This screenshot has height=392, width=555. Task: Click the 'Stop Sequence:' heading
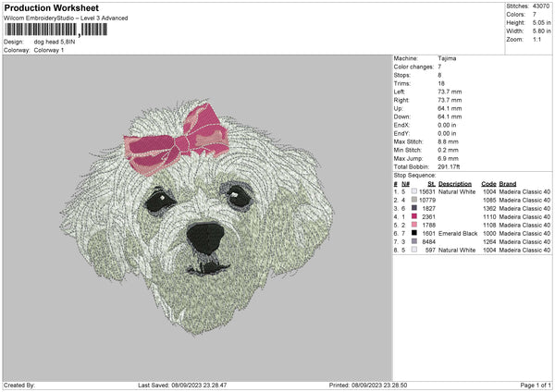tap(414, 175)
